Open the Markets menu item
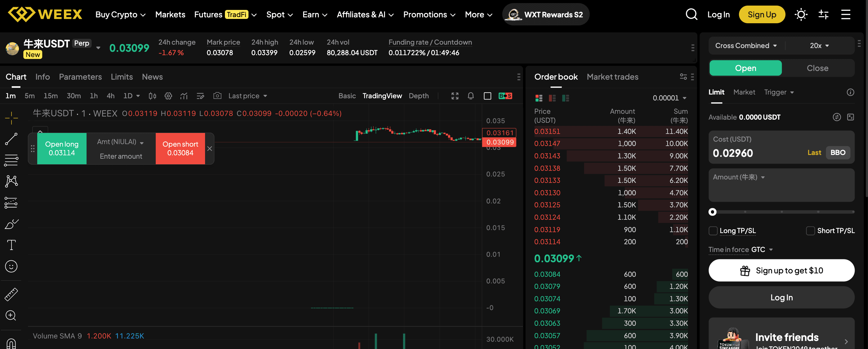The height and width of the screenshot is (349, 868). pyautogui.click(x=170, y=15)
